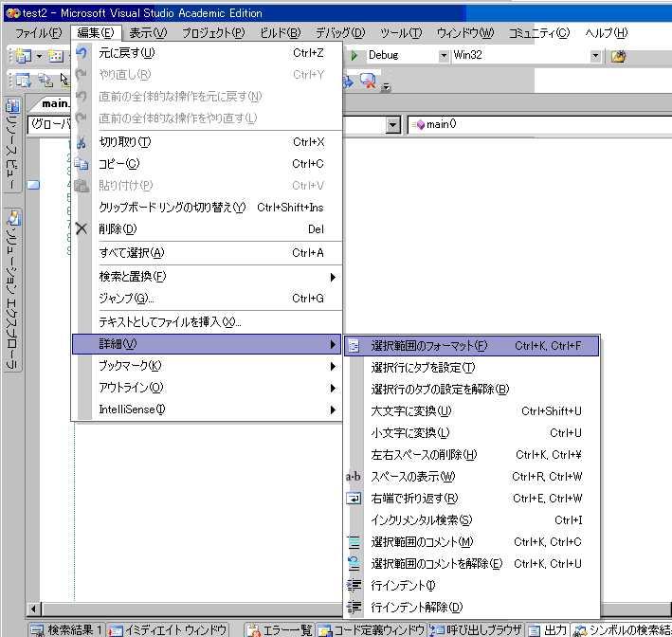Switch to the 呼び出しブラウザ tab
The image size is (672, 637).
click(x=476, y=629)
